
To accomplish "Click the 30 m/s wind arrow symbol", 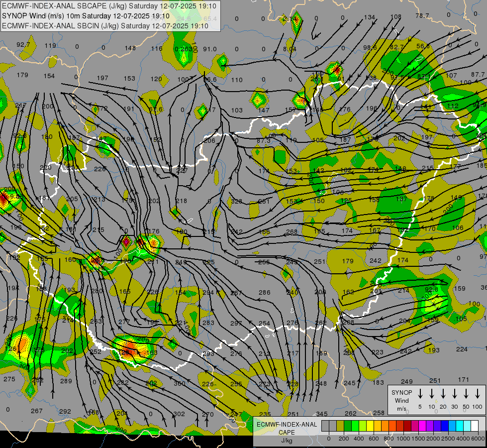I will coord(455,394).
